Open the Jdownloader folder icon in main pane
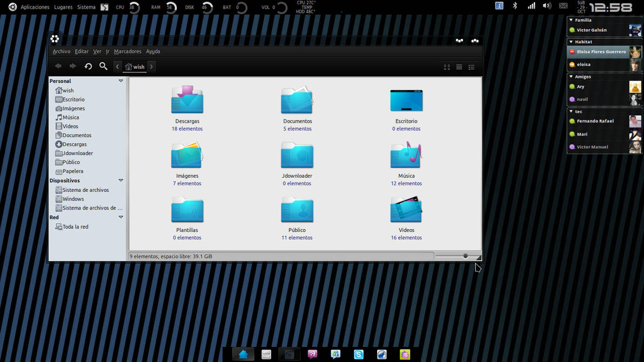The height and width of the screenshot is (362, 644). point(297,155)
